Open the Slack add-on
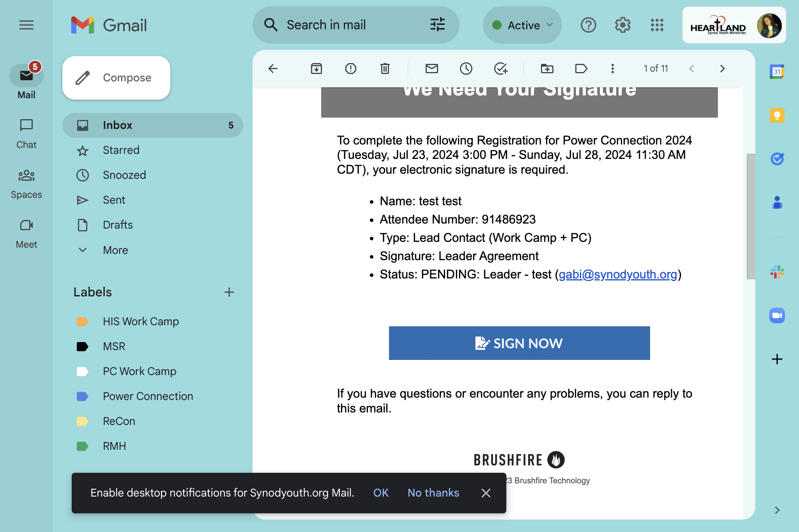The width and height of the screenshot is (799, 532). (x=777, y=272)
